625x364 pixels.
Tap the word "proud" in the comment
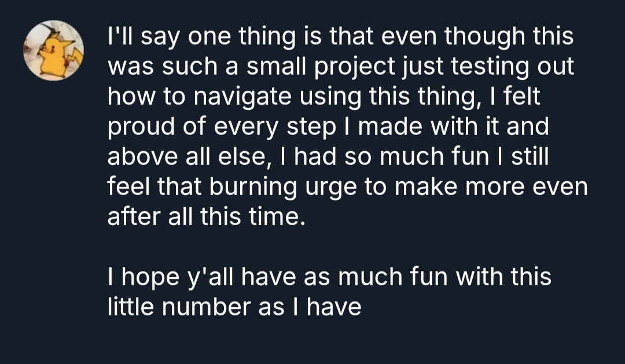tap(139, 127)
